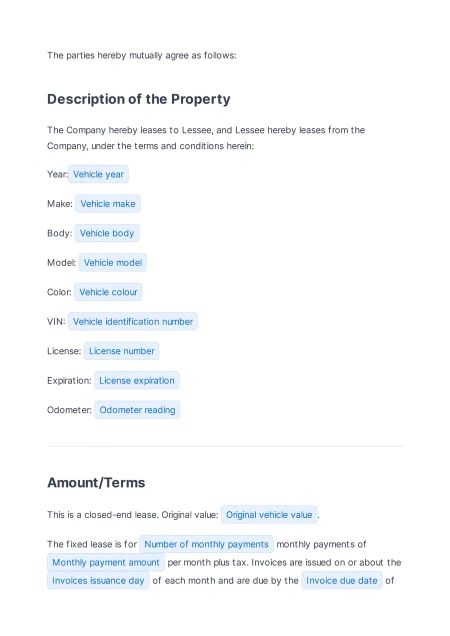Click the Vehicle year field
The height and width of the screenshot is (636, 450).
coord(98,174)
